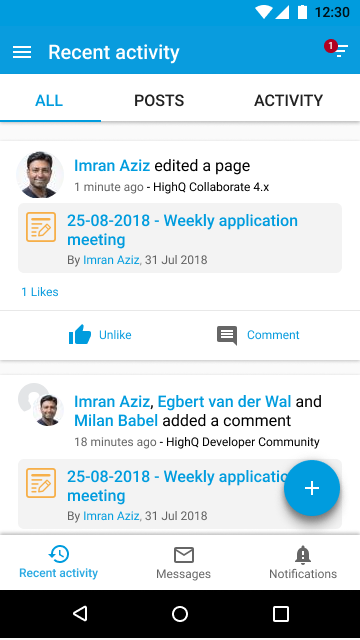Open Egbert van der Wal profile link
Screen dimensions: 360x640
click(x=224, y=402)
